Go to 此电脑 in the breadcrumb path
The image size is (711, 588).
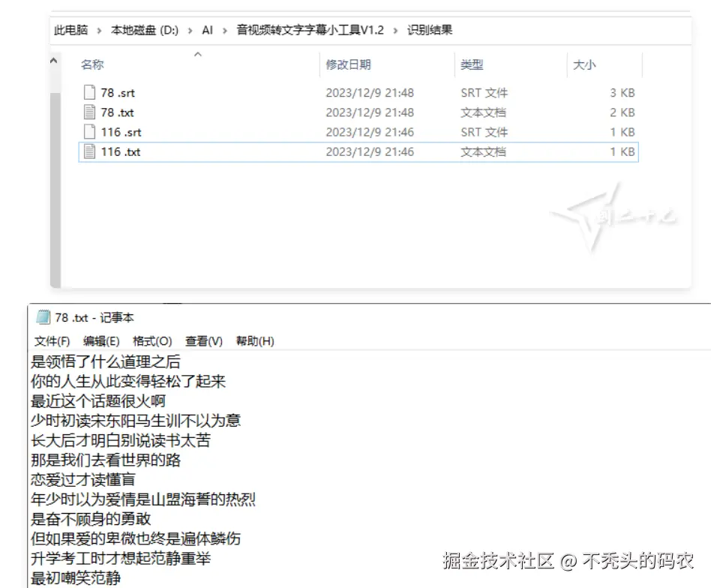[x=70, y=30]
